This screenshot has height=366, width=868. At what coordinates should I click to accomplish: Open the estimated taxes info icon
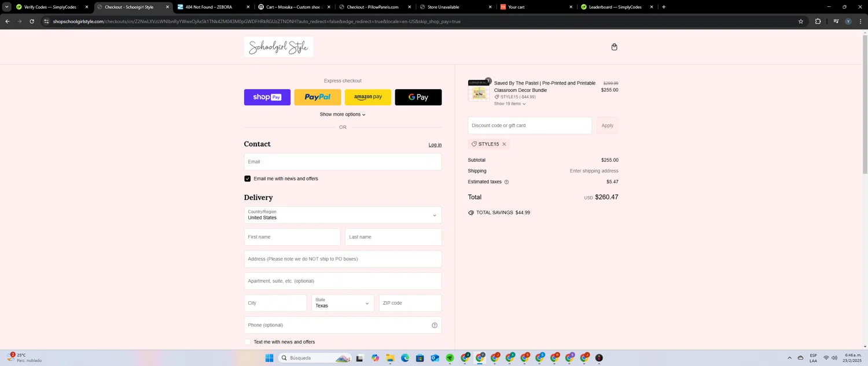click(506, 182)
